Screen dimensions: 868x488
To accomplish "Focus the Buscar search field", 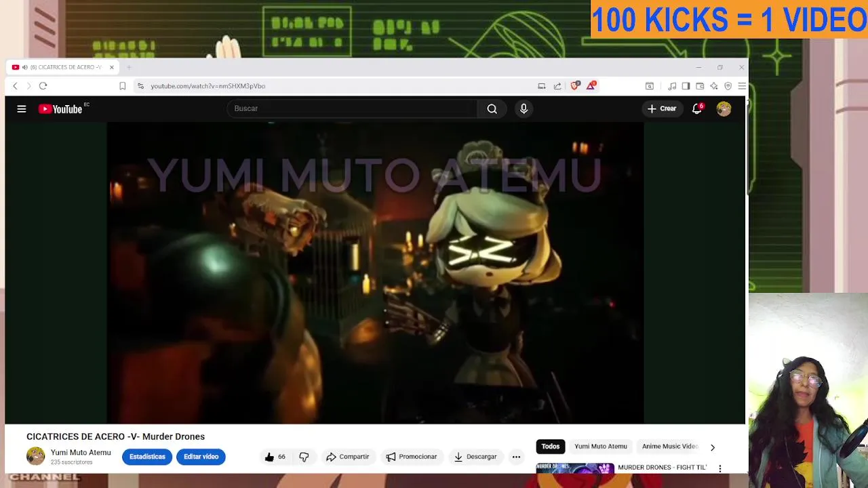I will point(353,108).
